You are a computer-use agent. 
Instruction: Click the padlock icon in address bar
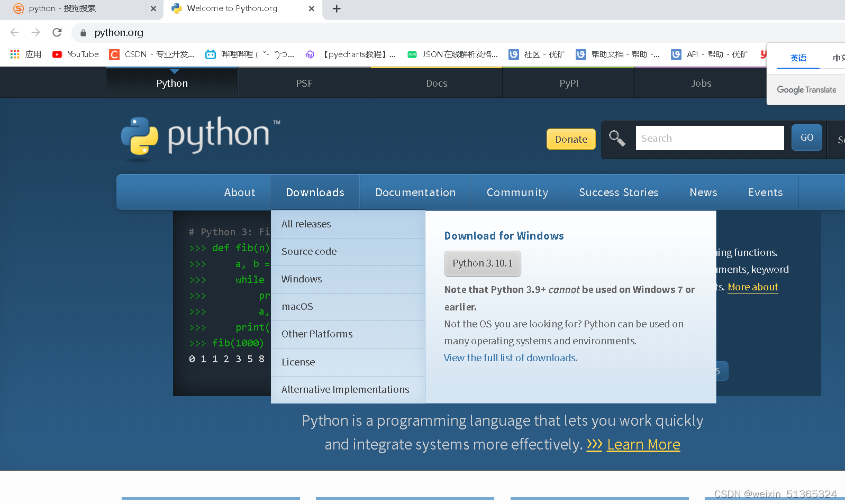tap(83, 33)
